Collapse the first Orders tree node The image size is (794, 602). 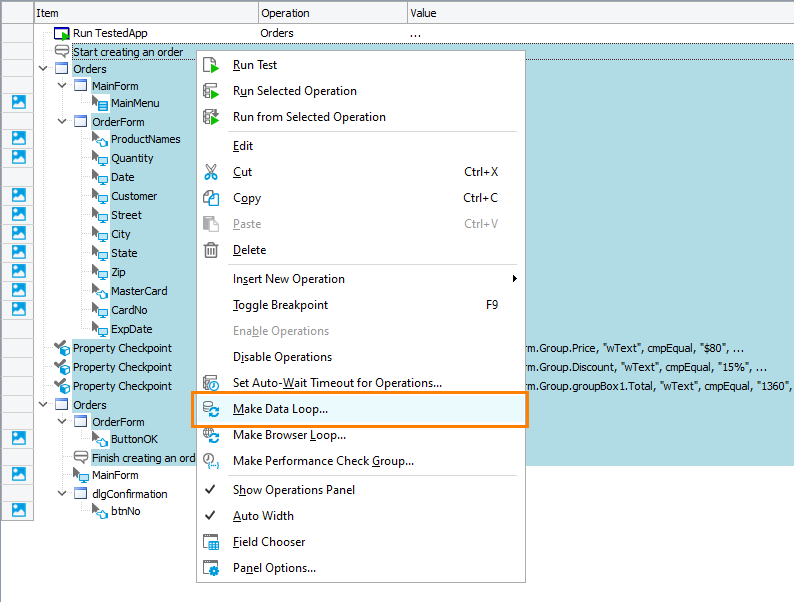pos(43,69)
